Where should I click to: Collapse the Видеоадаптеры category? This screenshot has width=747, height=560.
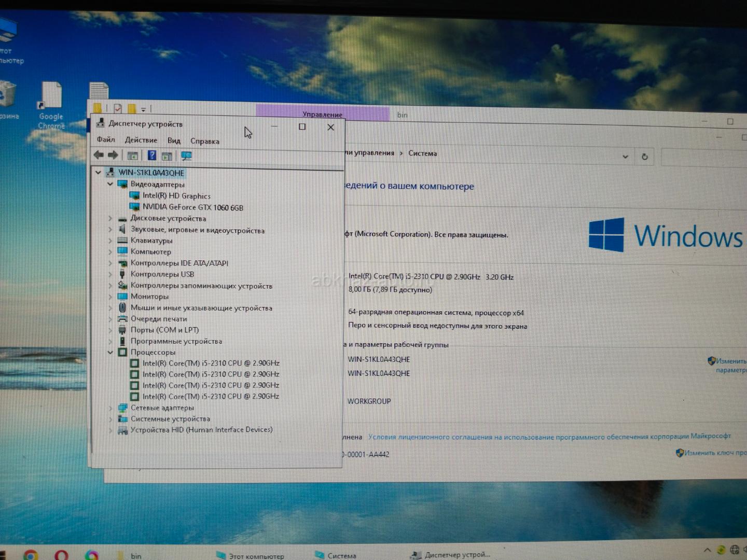(110, 184)
